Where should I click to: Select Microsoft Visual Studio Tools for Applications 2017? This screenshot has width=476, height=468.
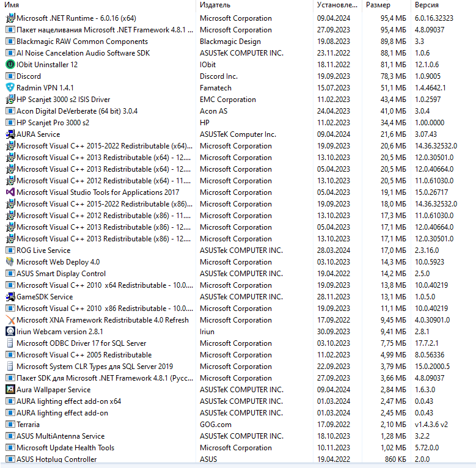coord(98,192)
